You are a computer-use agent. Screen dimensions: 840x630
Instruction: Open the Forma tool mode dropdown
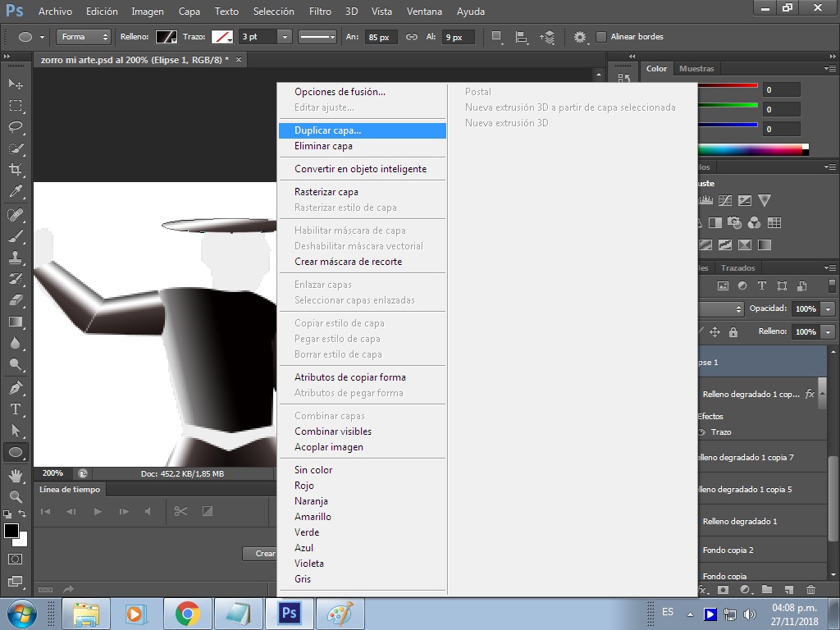coord(84,36)
